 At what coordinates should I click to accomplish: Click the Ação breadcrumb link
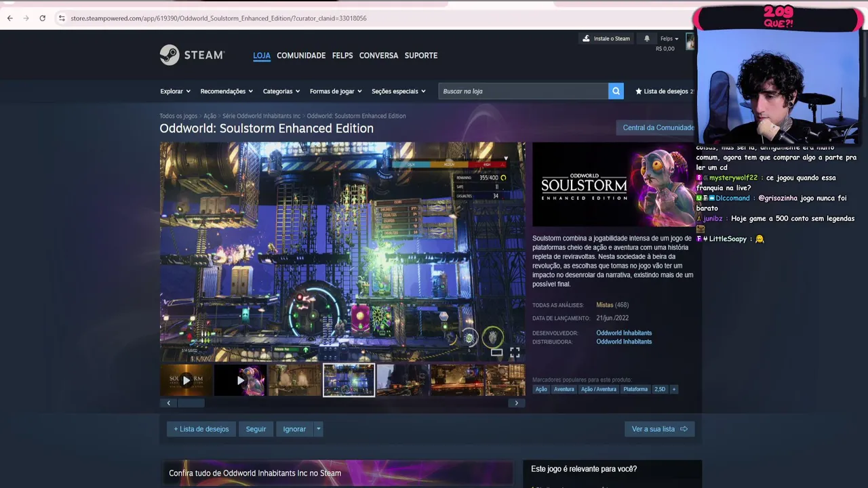tap(210, 116)
